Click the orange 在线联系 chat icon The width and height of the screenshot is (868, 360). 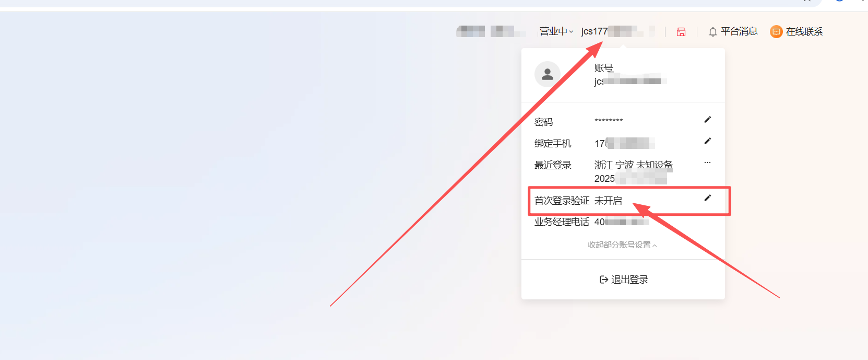tap(776, 32)
